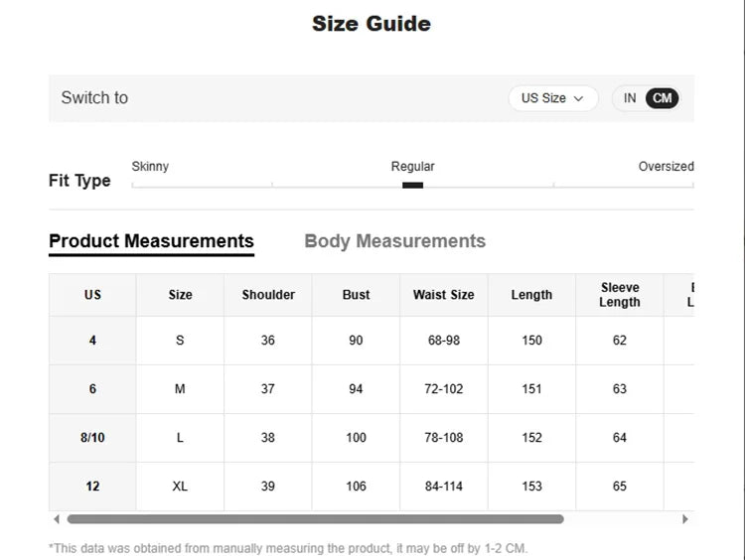The height and width of the screenshot is (560, 745).
Task: Click sleeve length value 64
Action: 620,438
